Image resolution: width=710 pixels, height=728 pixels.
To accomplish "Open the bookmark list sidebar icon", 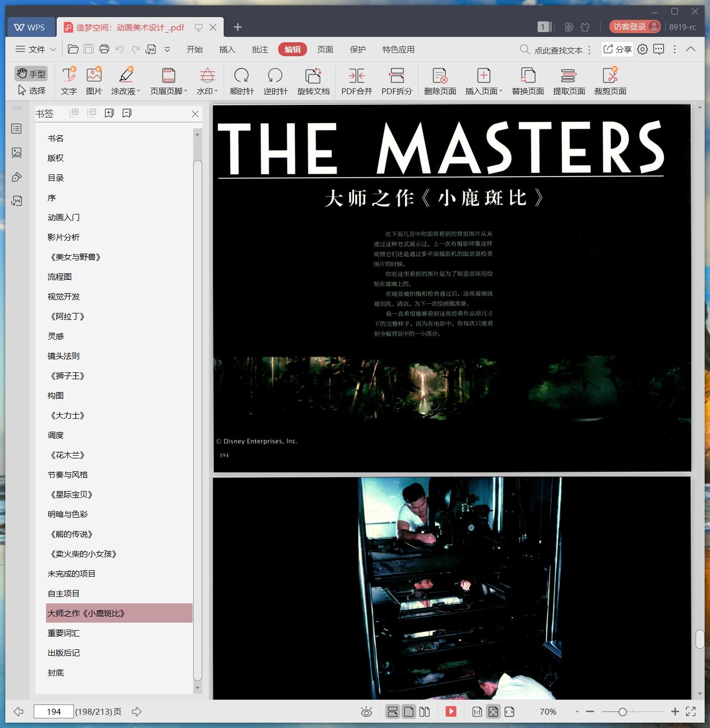I will pyautogui.click(x=17, y=128).
